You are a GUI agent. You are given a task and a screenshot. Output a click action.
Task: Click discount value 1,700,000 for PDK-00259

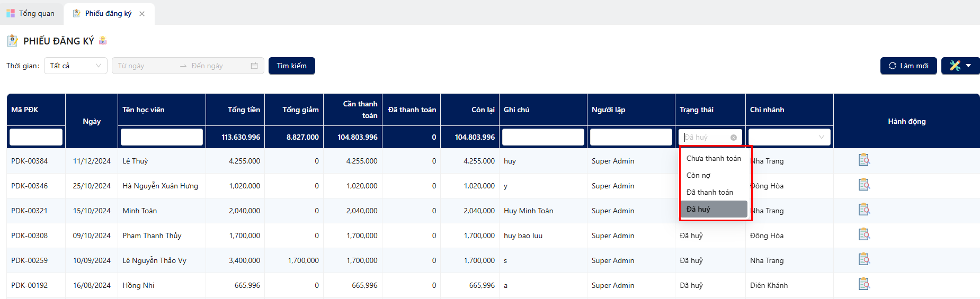click(x=304, y=260)
